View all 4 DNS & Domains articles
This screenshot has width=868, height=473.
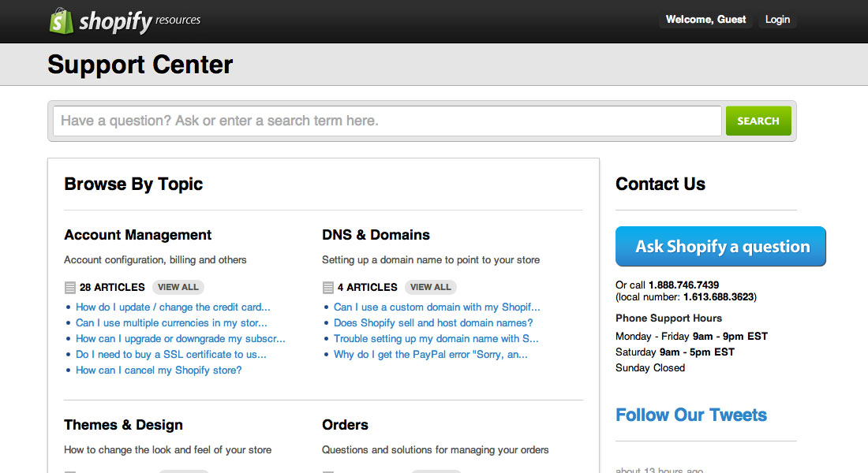pyautogui.click(x=431, y=287)
